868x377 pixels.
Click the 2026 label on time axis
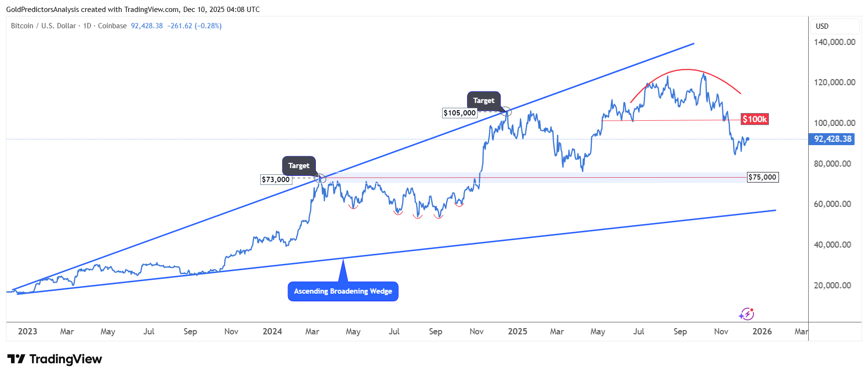pyautogui.click(x=762, y=331)
